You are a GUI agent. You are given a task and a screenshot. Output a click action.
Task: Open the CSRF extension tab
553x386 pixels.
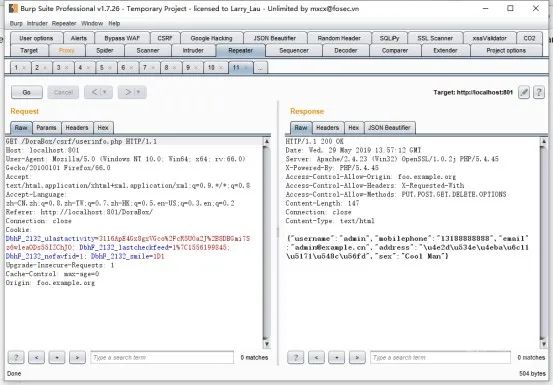pos(165,38)
